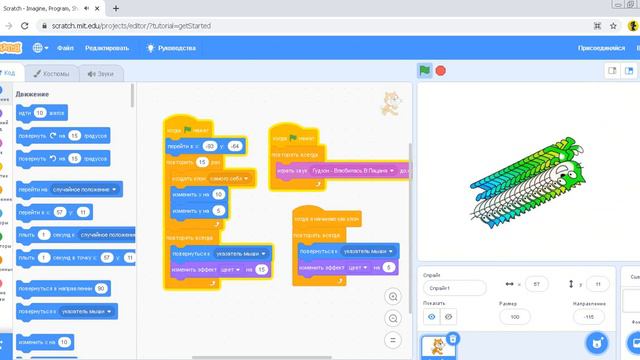640x360 pixels.
Task: Click the Размер size field
Action: [515, 317]
